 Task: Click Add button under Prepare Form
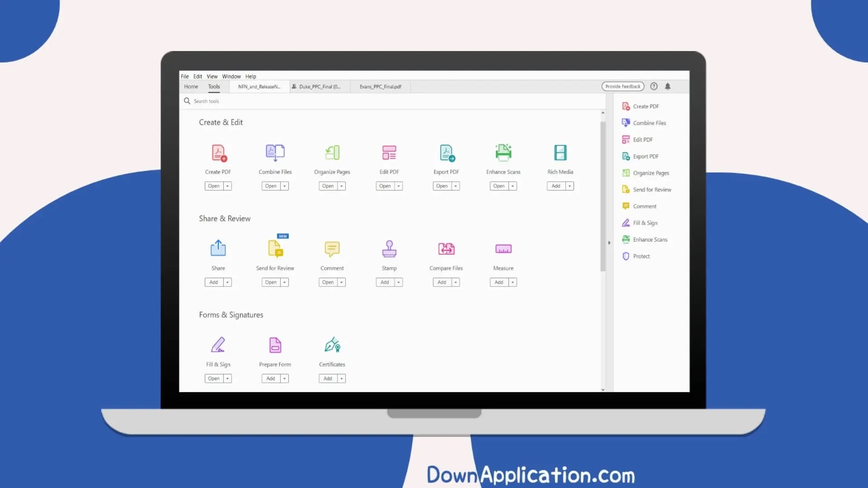(x=271, y=379)
